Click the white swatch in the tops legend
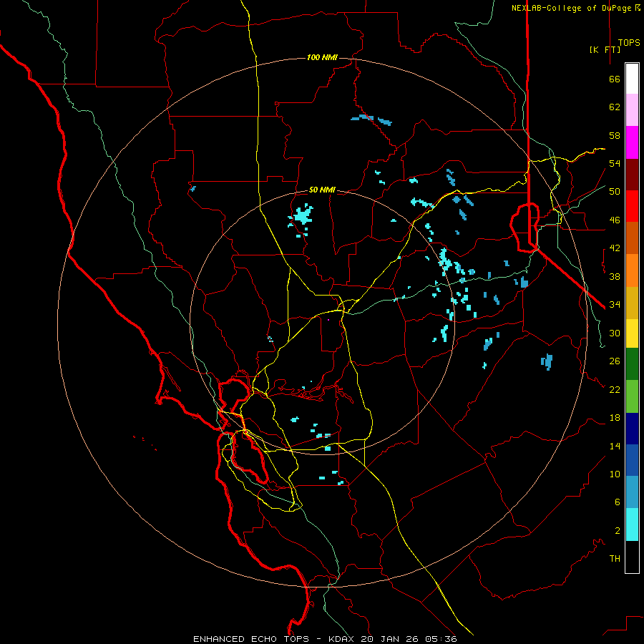This screenshot has height=644, width=644. (x=632, y=79)
